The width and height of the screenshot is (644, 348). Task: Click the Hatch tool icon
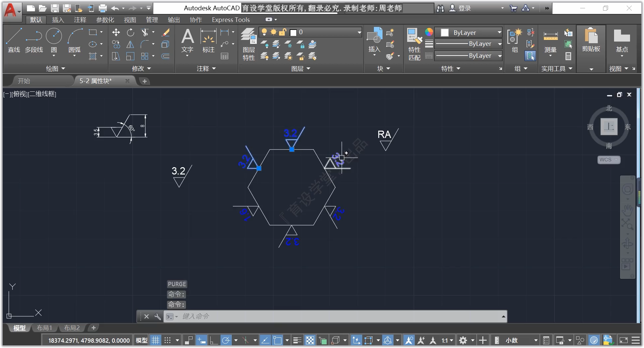pos(93,57)
